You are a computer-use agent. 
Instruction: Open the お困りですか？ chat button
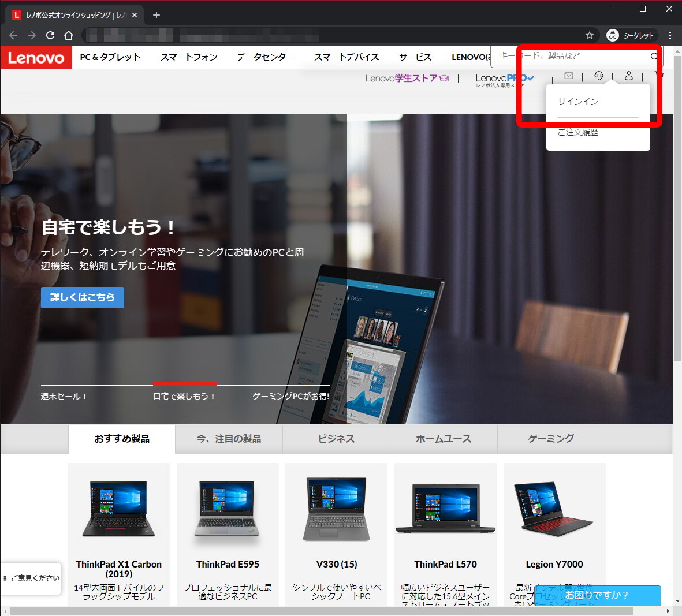coord(597,595)
